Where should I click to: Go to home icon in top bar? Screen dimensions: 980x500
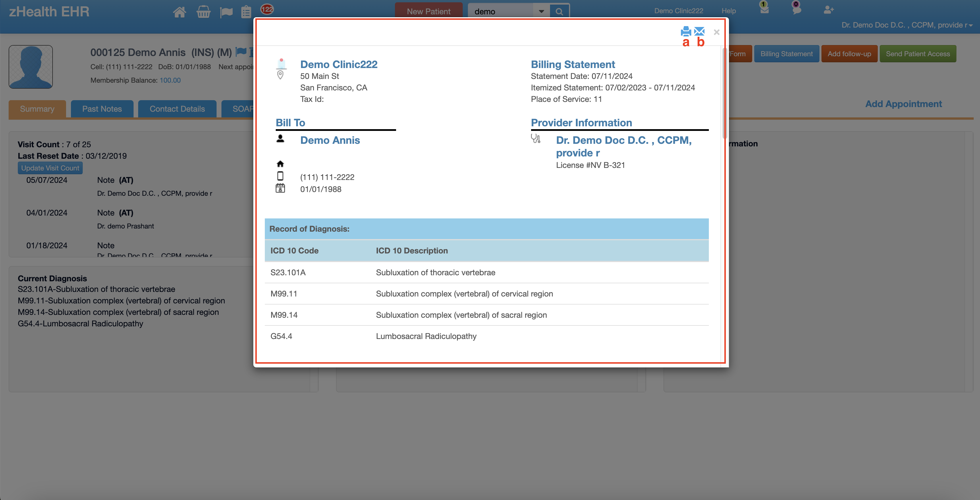pyautogui.click(x=180, y=12)
